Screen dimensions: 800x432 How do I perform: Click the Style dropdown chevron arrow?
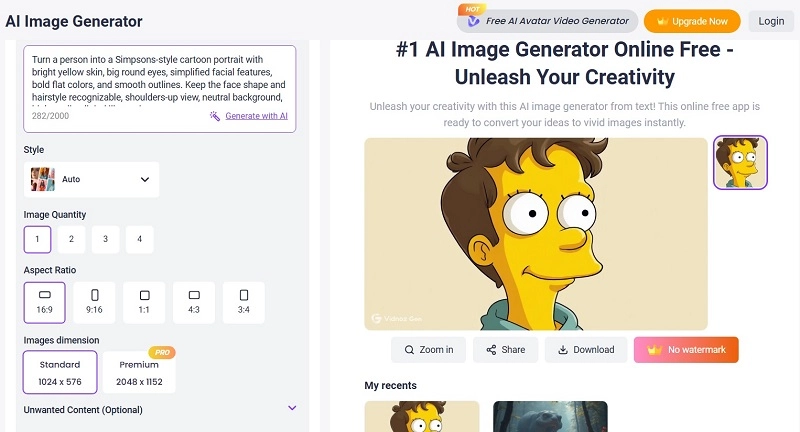[145, 180]
